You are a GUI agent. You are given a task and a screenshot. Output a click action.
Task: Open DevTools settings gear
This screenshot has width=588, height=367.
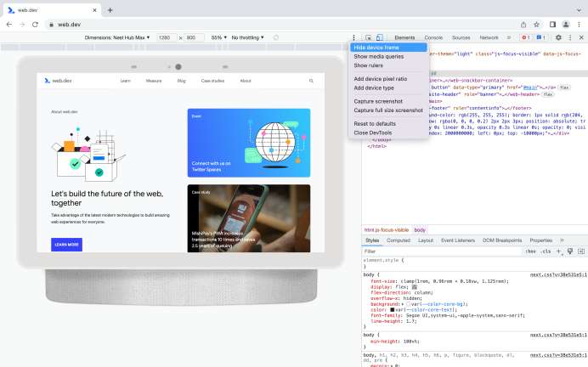pyautogui.click(x=558, y=37)
